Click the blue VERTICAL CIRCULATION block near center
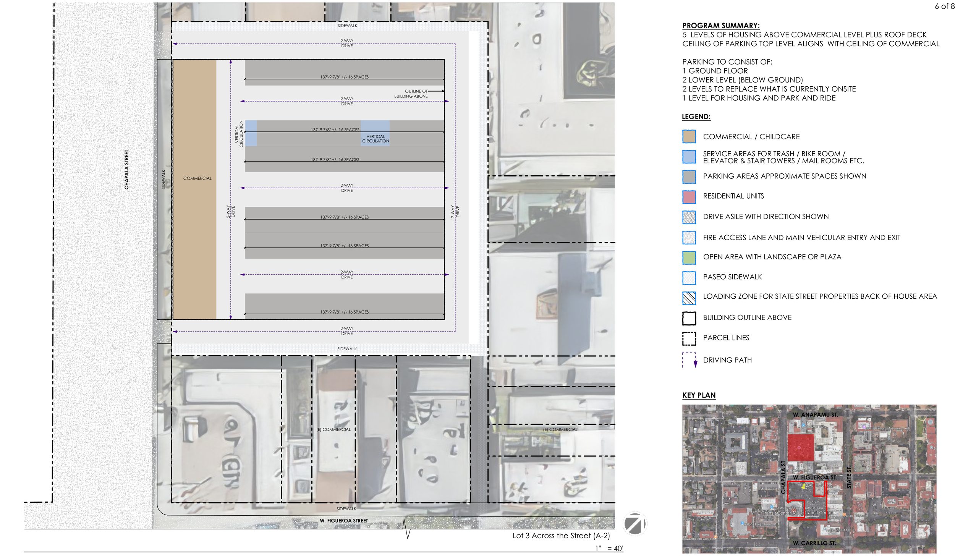 (375, 133)
